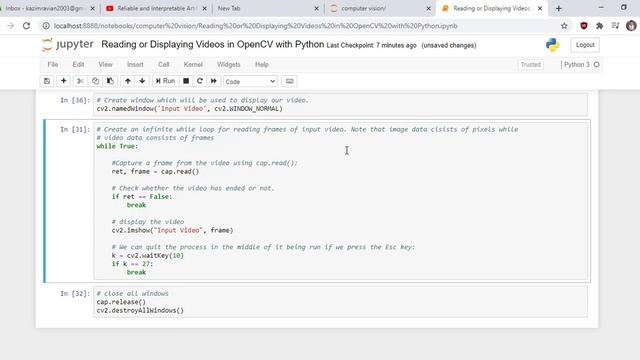
Task: Close the computer vision/ browser tab
Action: (428, 8)
